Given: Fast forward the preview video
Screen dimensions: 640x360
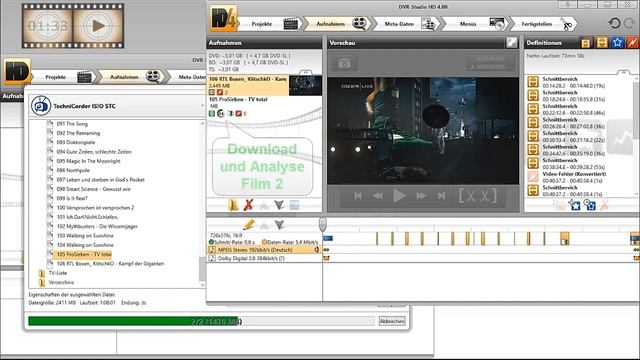Looking at the screenshot, I should [421, 196].
